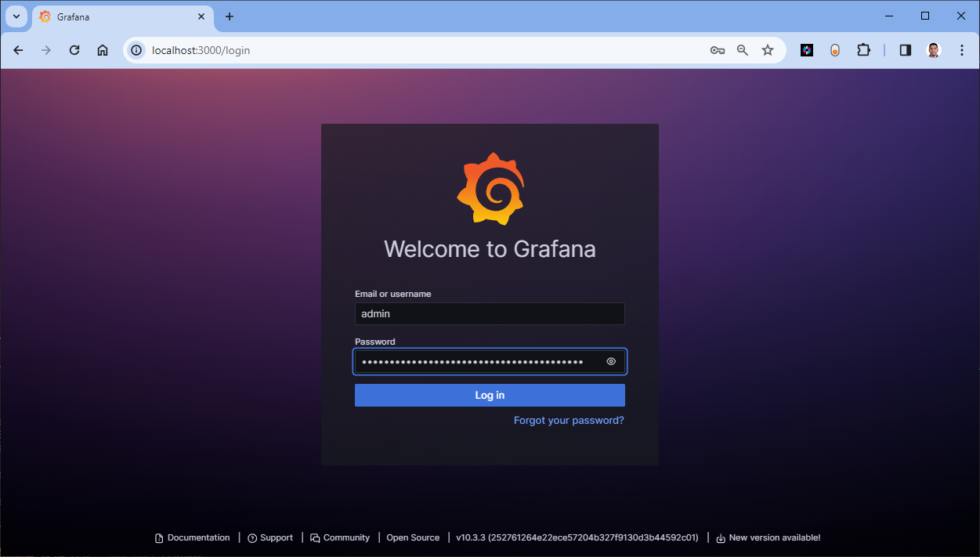Screen dimensions: 980x557
Task: Click the "Password" label text
Action: pyautogui.click(x=375, y=342)
